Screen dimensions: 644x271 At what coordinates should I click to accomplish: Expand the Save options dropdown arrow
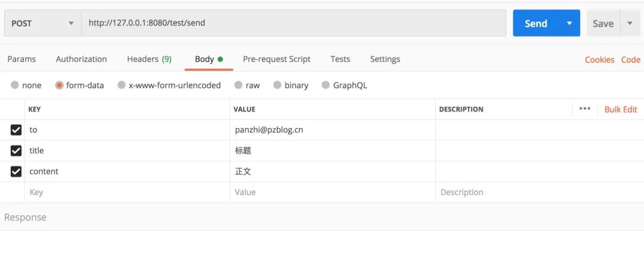pos(630,23)
